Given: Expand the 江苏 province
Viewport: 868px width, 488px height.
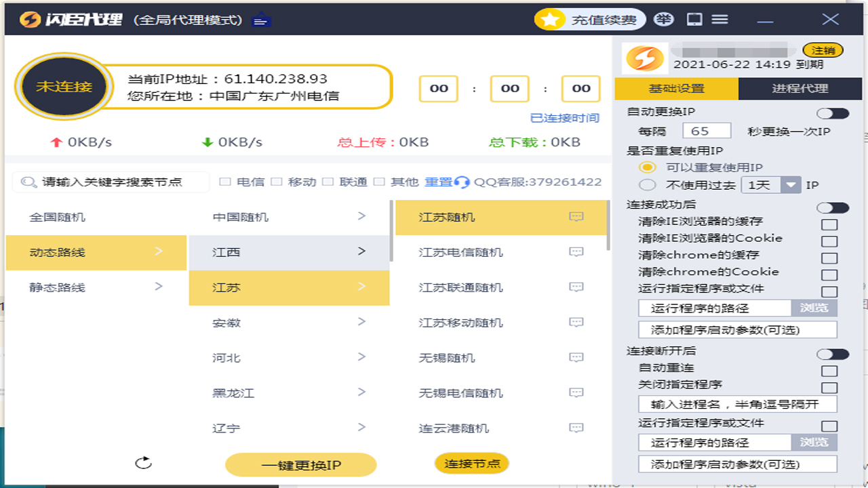Looking at the screenshot, I should coord(290,287).
